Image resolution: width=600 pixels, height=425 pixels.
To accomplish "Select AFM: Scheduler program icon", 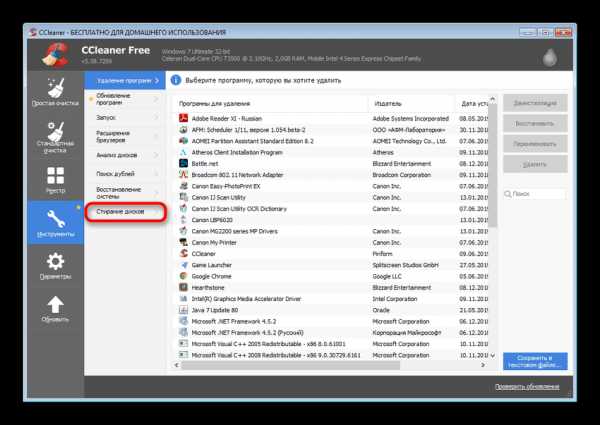I will 184,130.
